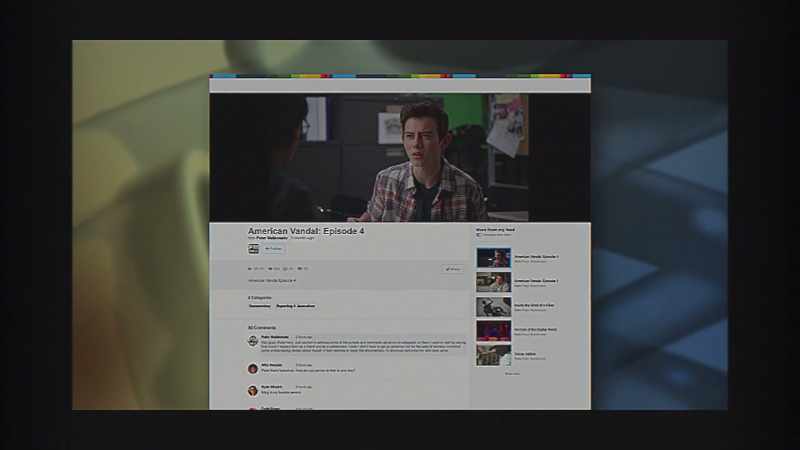
Task: Open the Reporting & Journalism category tag
Action: coord(295,306)
